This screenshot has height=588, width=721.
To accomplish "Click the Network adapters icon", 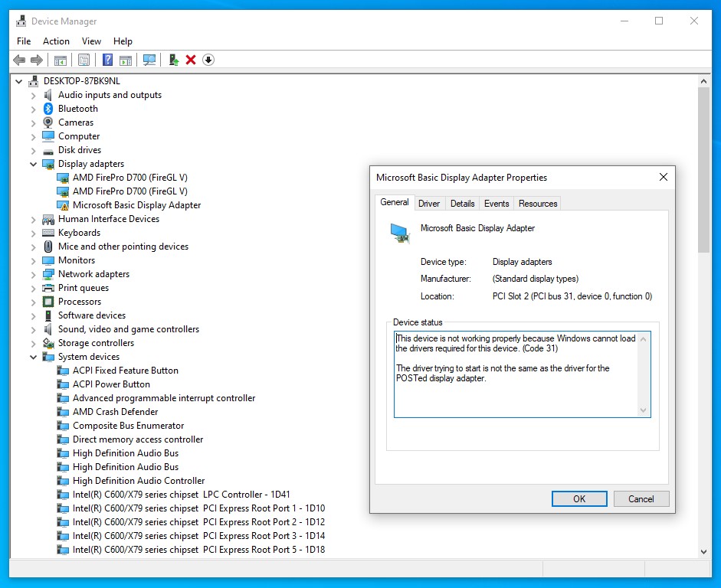I will 48,274.
